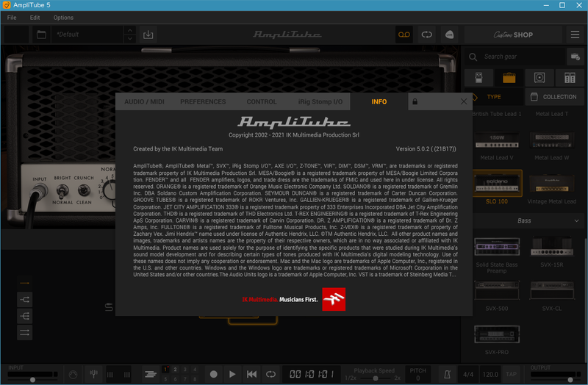
Task: Click the 120.0 tempo value
Action: click(490, 374)
